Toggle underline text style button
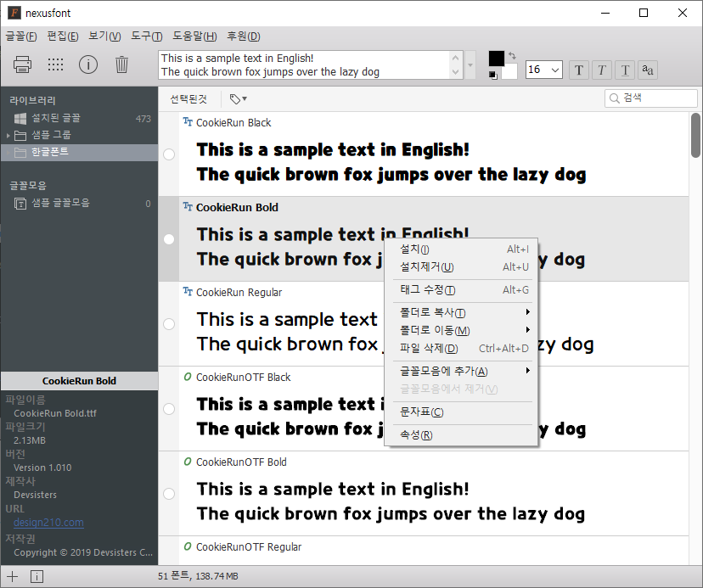The width and height of the screenshot is (703, 588). (625, 70)
